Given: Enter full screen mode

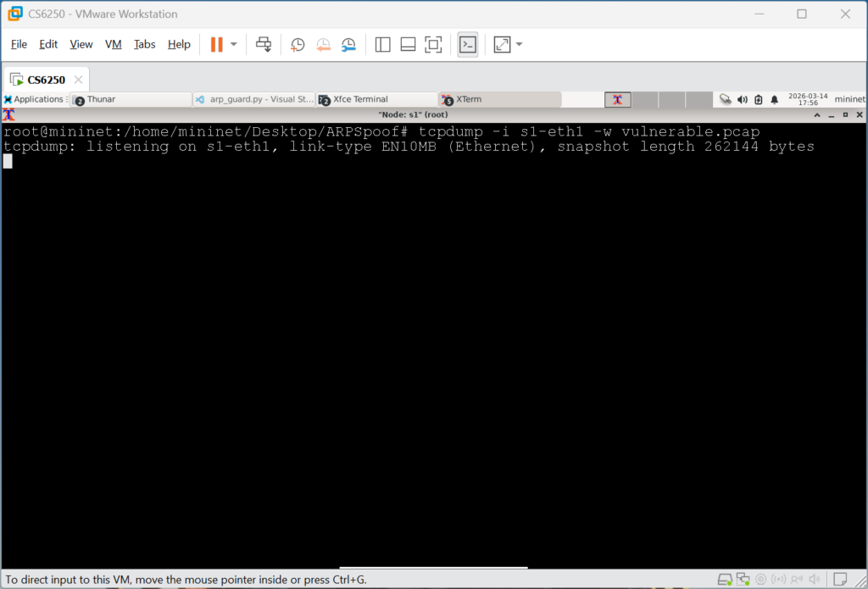Looking at the screenshot, I should click(x=433, y=44).
